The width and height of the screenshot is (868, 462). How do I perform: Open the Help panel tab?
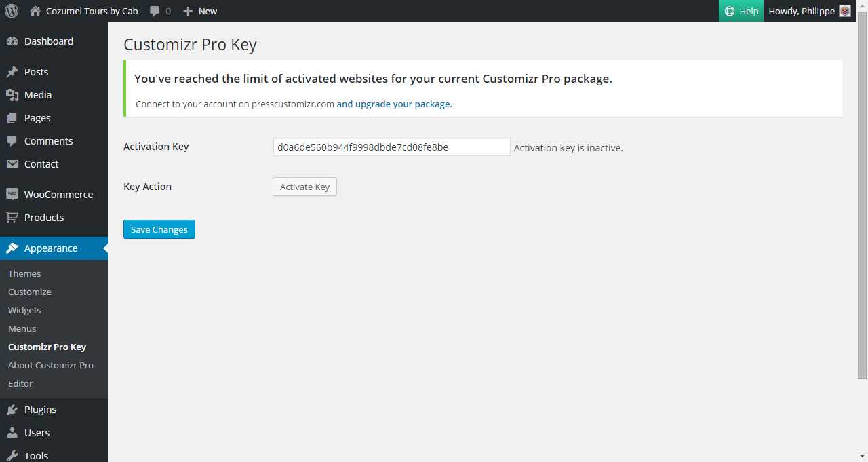click(x=741, y=11)
